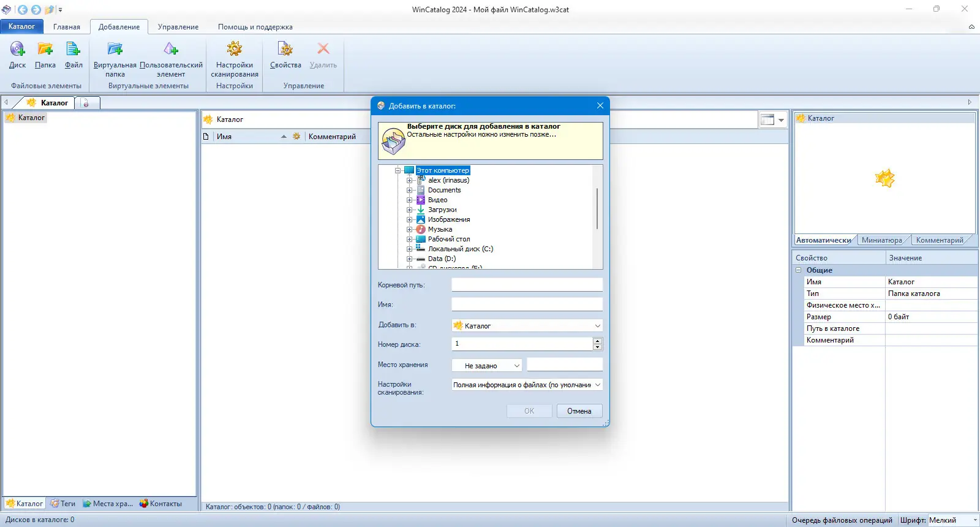Viewport: 980px width, 527px height.
Task: Decrease the Номер диска value
Action: click(598, 347)
